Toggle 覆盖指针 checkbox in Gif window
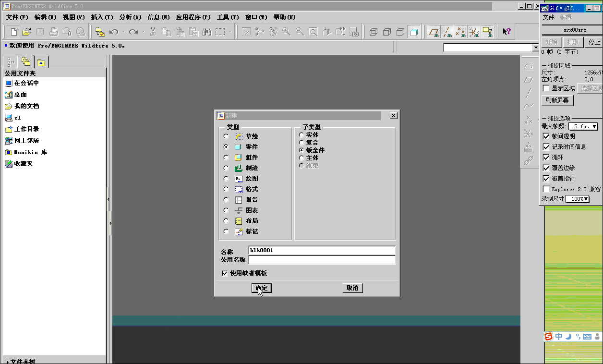 point(546,179)
